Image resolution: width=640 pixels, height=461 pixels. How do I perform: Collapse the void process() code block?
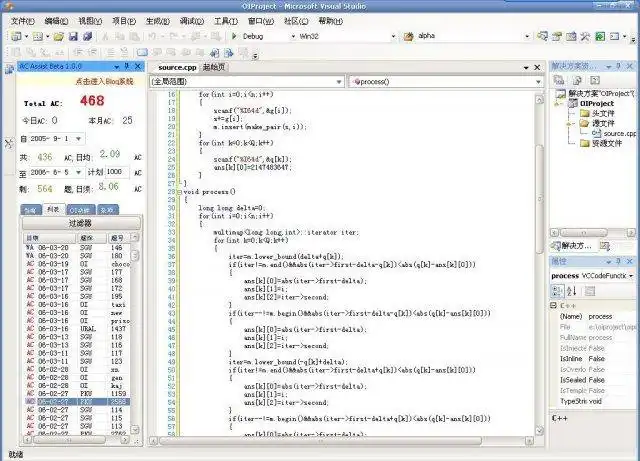point(179,192)
